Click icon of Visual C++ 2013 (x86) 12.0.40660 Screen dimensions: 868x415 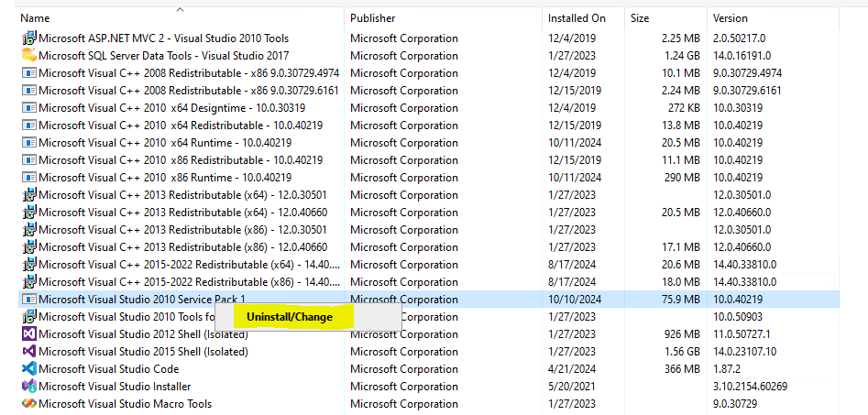click(x=28, y=247)
